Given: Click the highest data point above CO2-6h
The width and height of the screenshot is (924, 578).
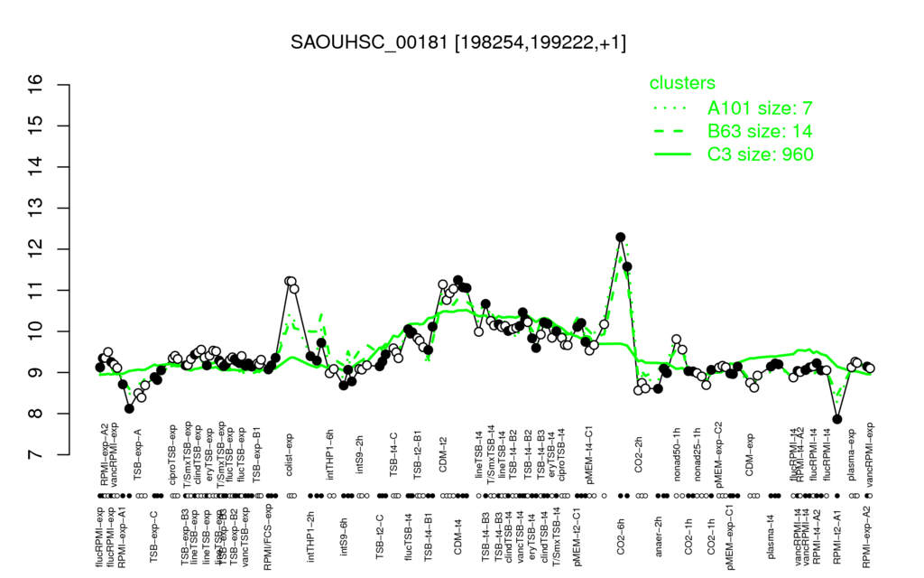Looking at the screenshot, I should 620,238.
